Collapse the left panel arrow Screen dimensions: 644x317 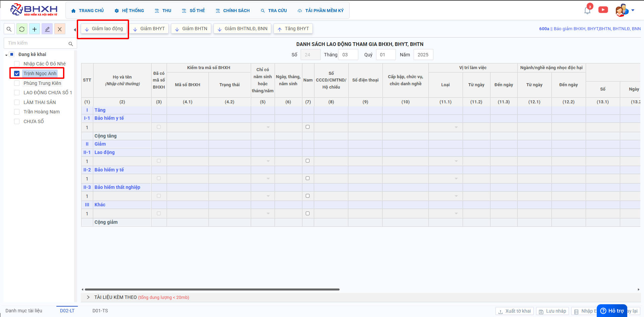click(75, 30)
